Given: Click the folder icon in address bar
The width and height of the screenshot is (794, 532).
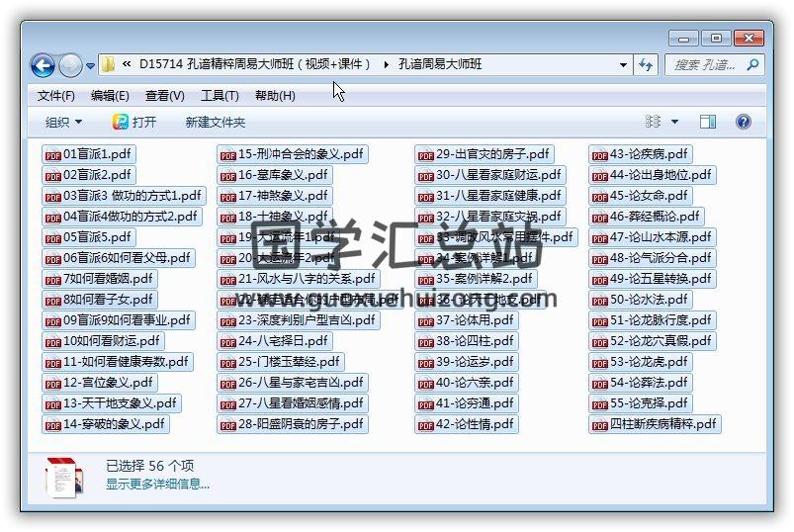Looking at the screenshot, I should (x=108, y=64).
